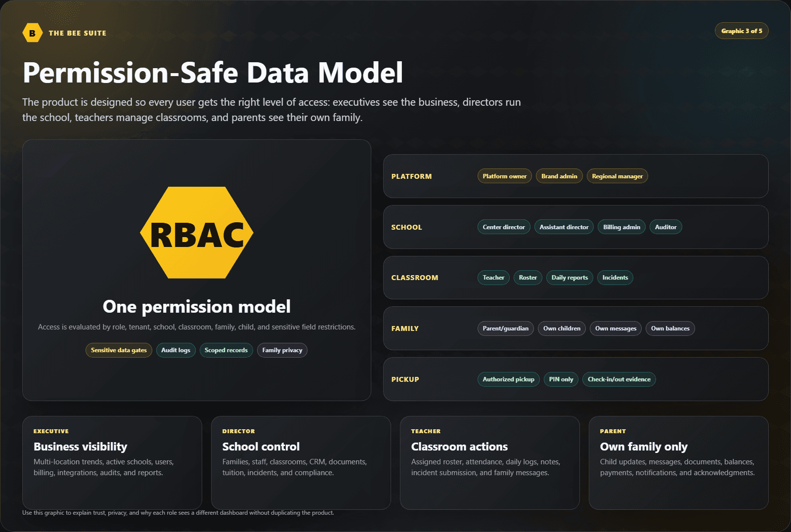Image resolution: width=791 pixels, height=532 pixels.
Task: Click the School control card heading
Action: coord(261,447)
